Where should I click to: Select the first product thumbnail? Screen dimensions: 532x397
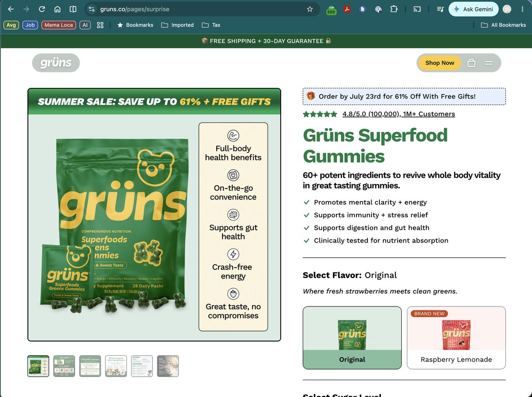(38, 366)
